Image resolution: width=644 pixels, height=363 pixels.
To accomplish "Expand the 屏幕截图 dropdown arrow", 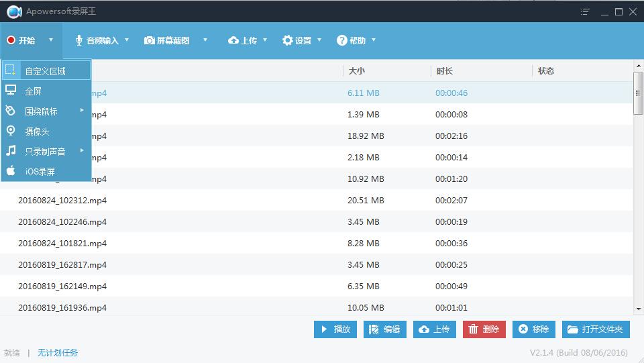I will point(205,40).
